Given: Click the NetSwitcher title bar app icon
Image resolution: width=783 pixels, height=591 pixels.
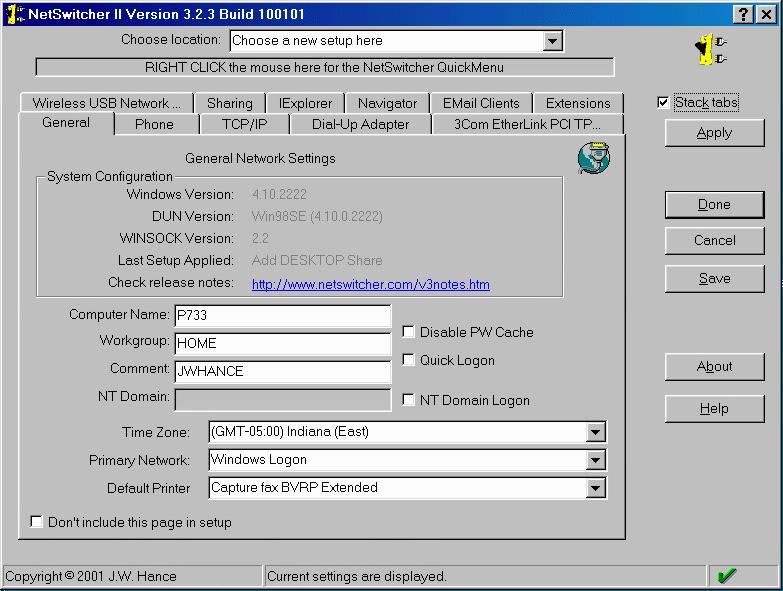Looking at the screenshot, I should point(15,13).
